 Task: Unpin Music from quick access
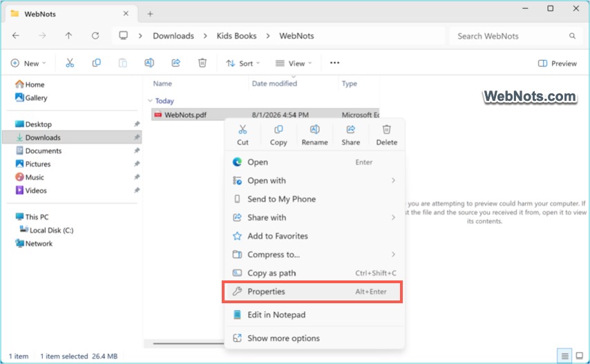click(x=137, y=177)
